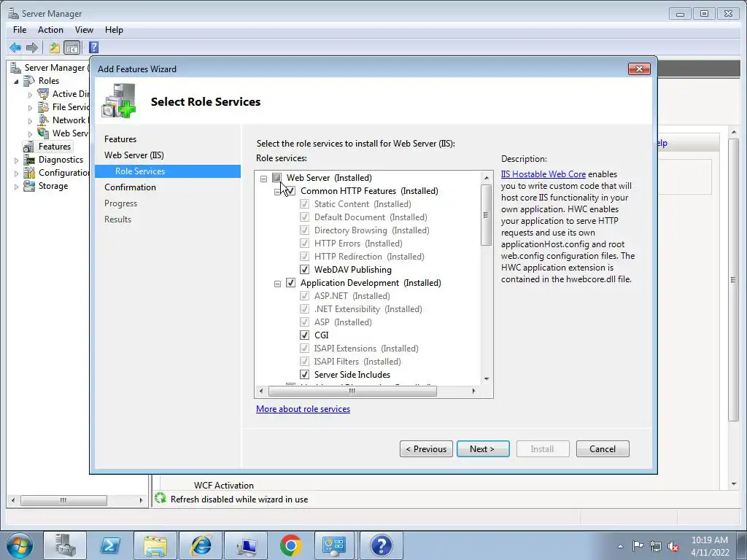Select the Diagnostics node icon
Screen dimensions: 747x560
29,160
